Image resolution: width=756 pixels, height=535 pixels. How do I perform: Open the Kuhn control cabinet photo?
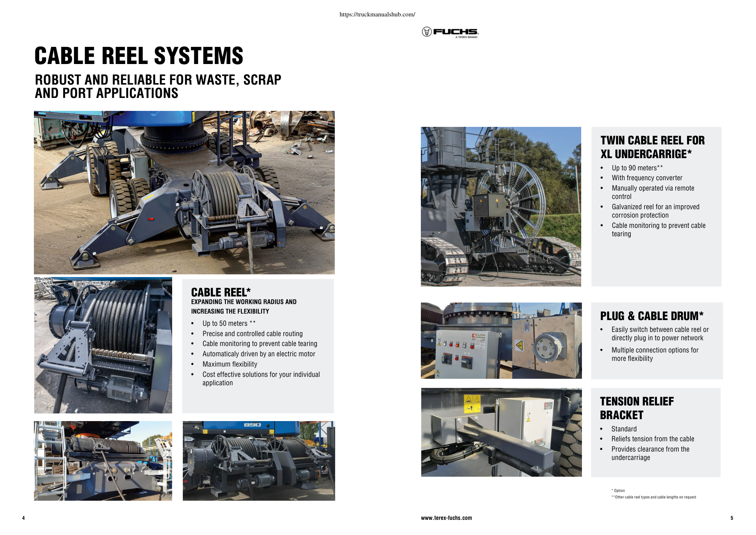click(467, 341)
